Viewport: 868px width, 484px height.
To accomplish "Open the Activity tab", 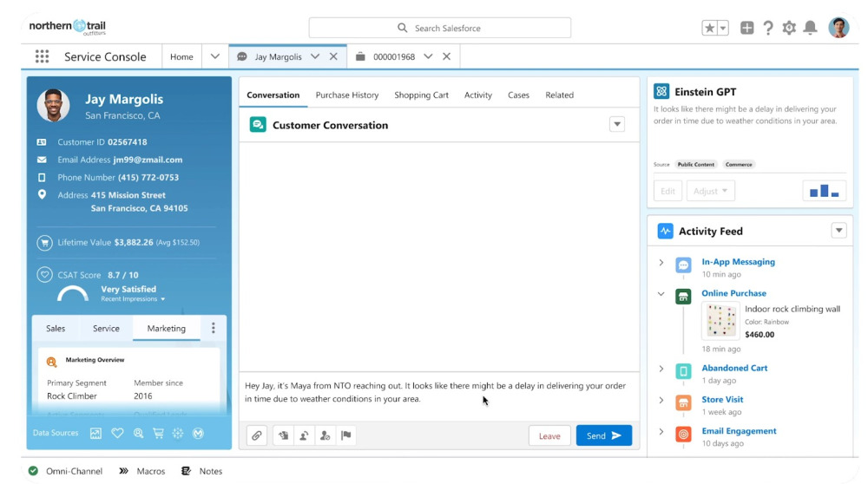I will click(x=477, y=95).
